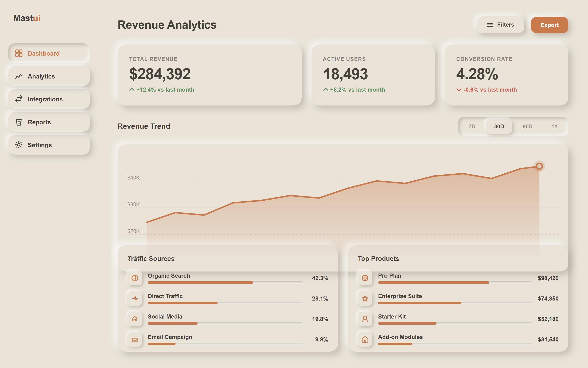588x368 pixels.
Task: Click the Revenue Analytics page title
Action: pyautogui.click(x=167, y=25)
